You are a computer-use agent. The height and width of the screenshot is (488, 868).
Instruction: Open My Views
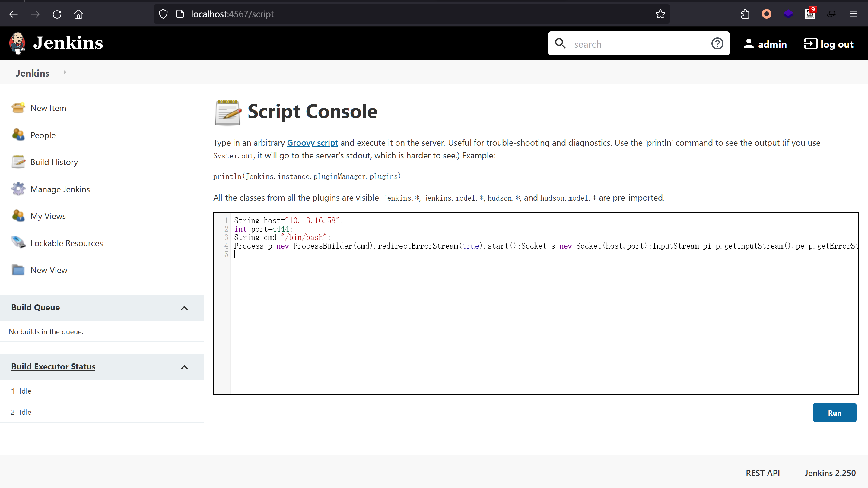pos(48,216)
